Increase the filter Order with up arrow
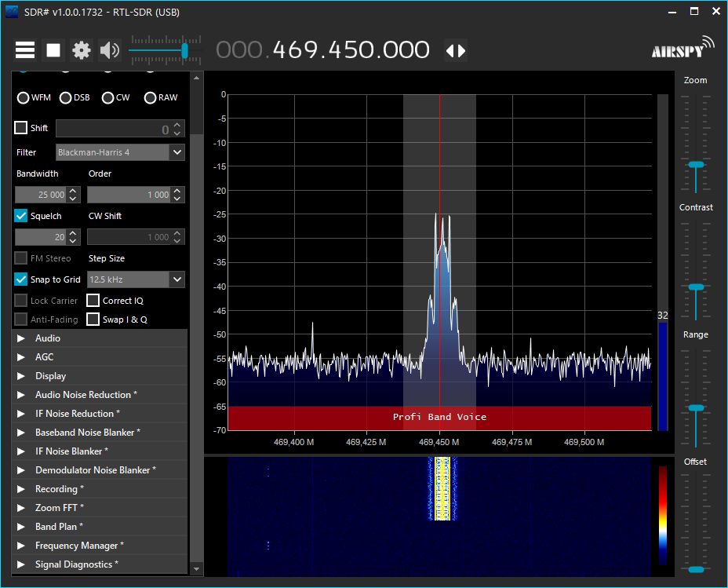The width and height of the screenshot is (728, 588). tap(177, 191)
